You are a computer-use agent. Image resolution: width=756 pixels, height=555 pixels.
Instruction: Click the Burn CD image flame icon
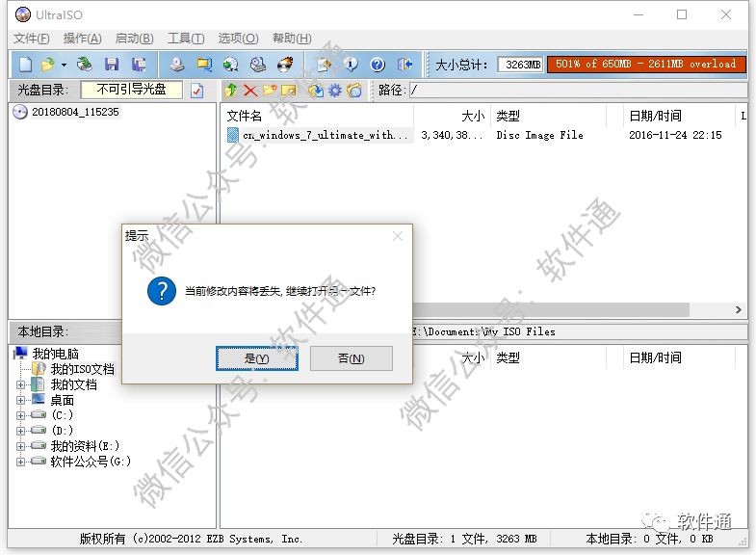tap(285, 65)
